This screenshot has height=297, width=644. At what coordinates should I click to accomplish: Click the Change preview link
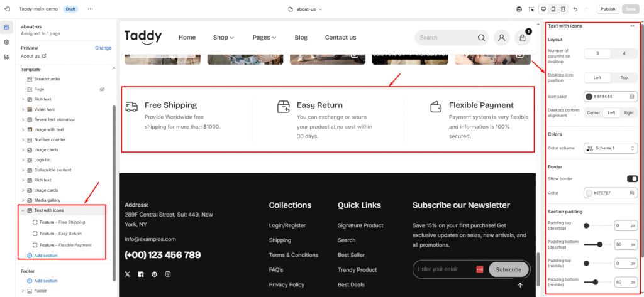click(103, 48)
